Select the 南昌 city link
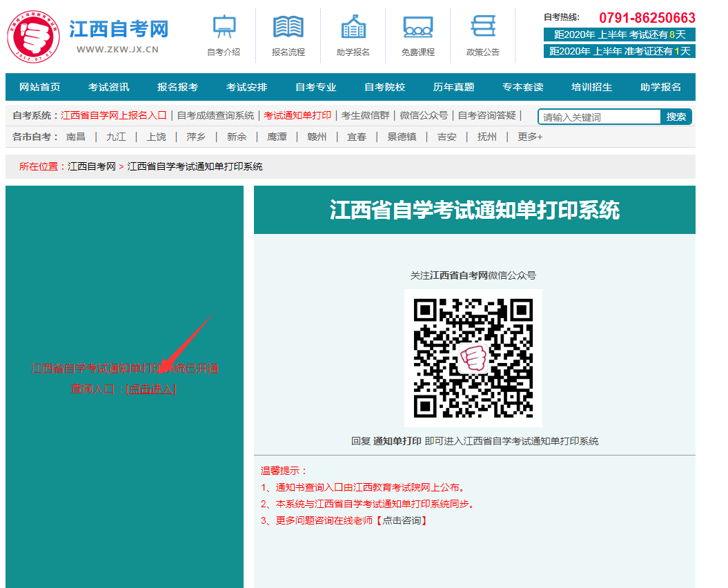The height and width of the screenshot is (588, 728). tap(76, 137)
